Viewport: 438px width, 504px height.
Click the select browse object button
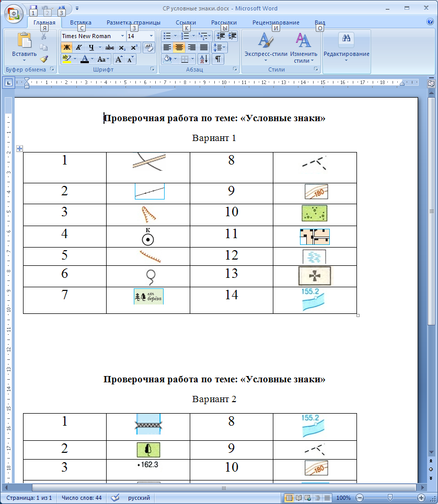coord(431,469)
